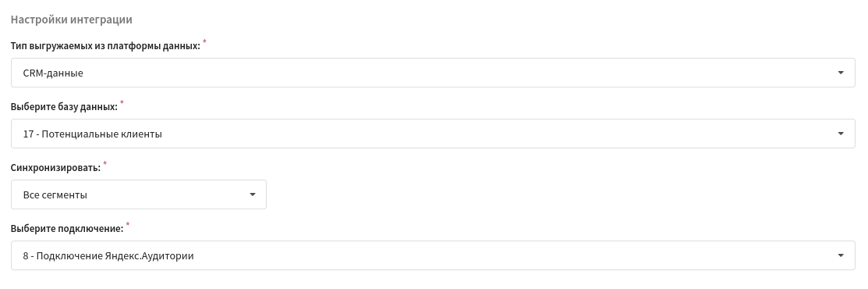Screen dimensions: 868x289
Task: Click the Выберите базу данных label
Action: click(64, 107)
